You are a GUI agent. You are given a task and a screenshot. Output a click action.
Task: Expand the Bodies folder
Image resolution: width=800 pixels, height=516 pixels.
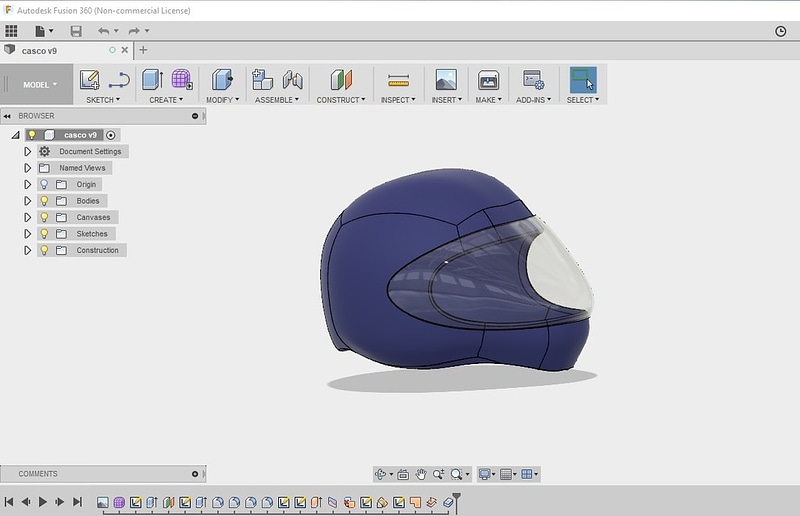(x=28, y=201)
